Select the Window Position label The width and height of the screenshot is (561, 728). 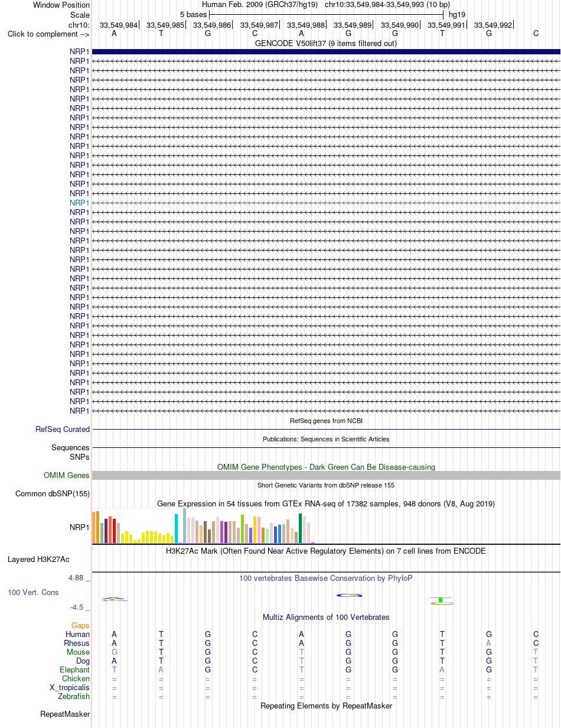(x=61, y=5)
